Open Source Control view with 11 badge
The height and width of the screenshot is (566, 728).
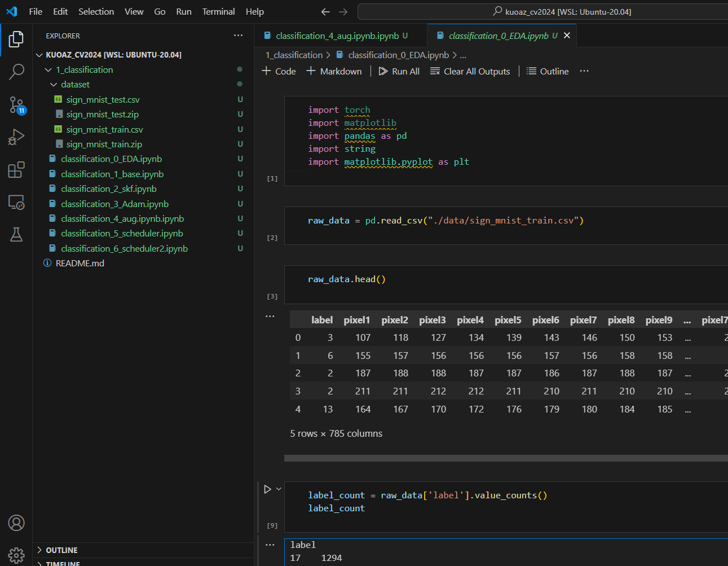click(x=16, y=104)
